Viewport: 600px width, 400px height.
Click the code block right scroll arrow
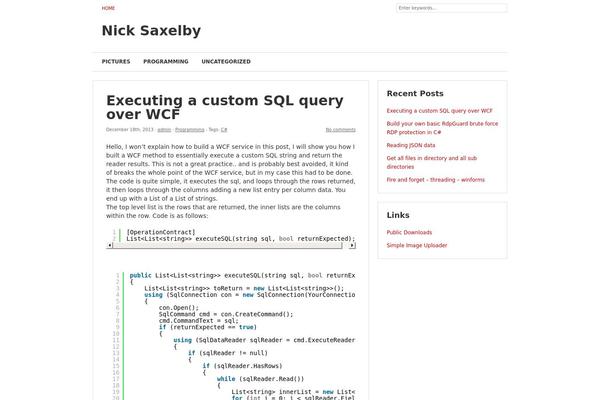[x=352, y=245]
